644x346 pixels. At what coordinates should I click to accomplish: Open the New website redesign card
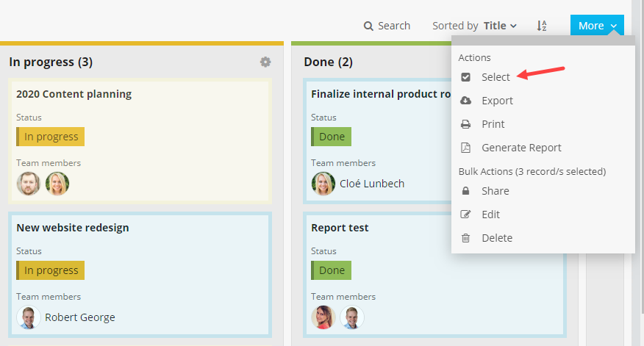82,228
